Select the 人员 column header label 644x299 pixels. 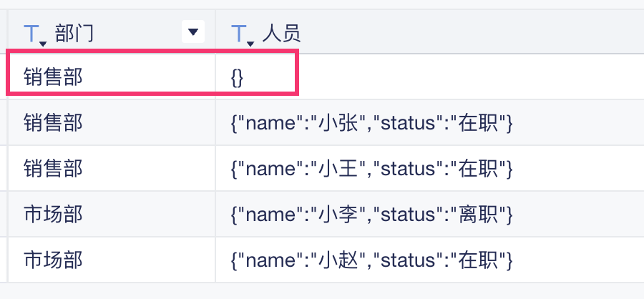pos(281,32)
